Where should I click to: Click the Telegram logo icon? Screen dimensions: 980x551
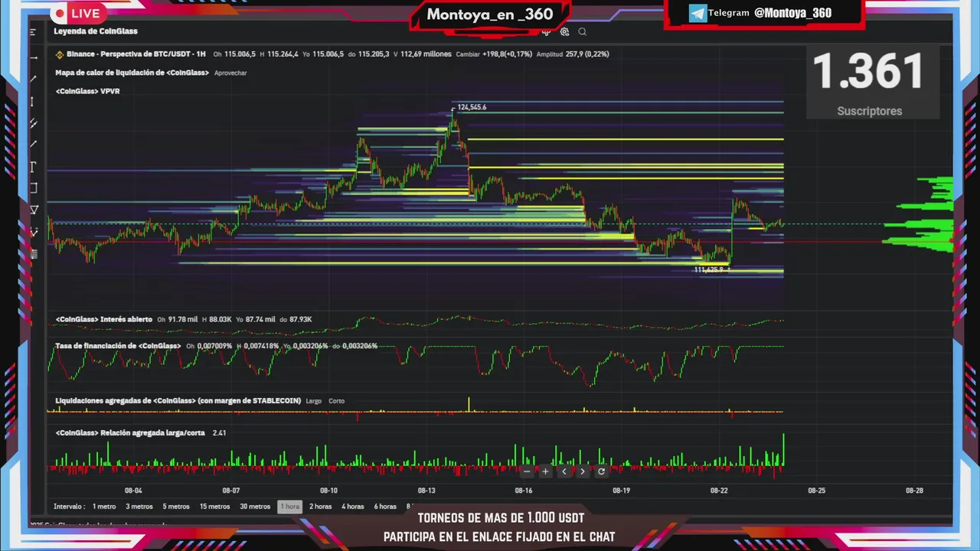697,13
